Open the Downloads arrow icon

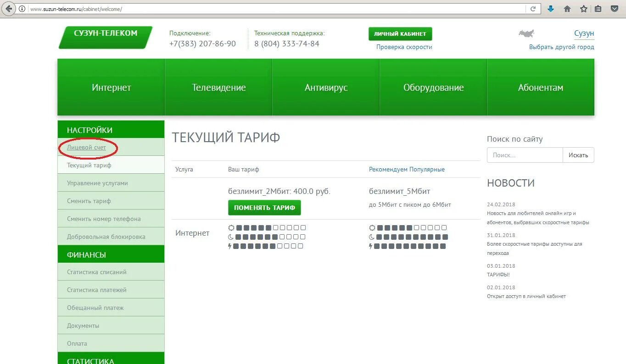point(550,8)
